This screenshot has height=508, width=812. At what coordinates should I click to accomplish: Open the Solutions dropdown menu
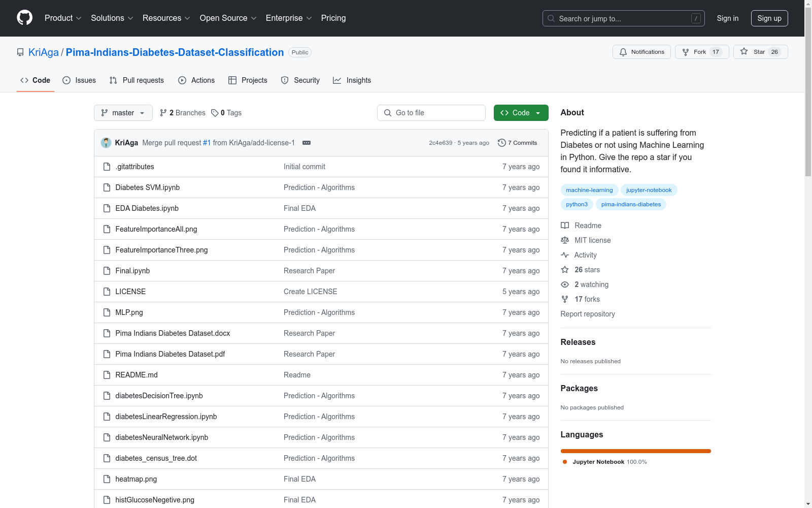(x=112, y=18)
